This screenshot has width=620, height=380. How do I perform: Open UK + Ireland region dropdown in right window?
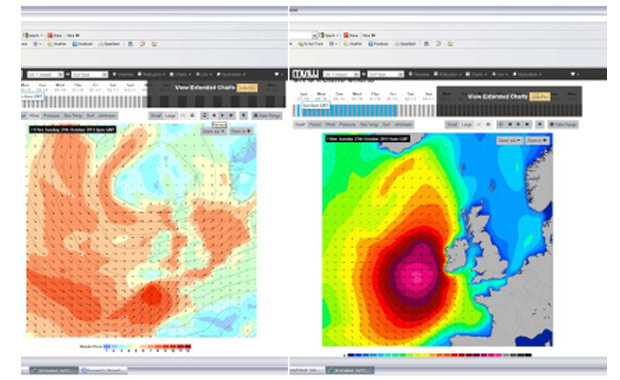[x=342, y=74]
